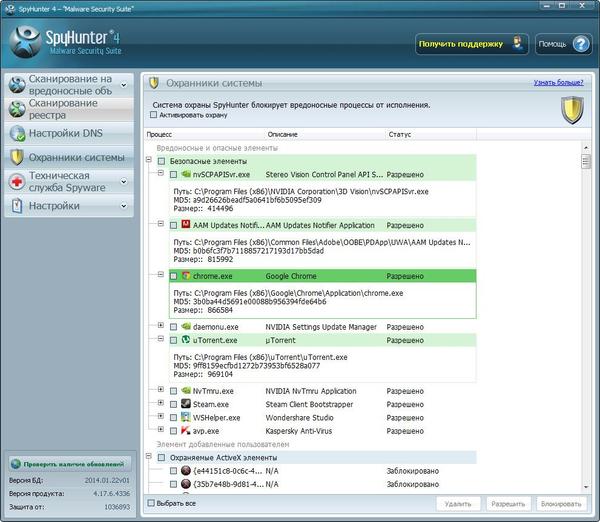Image resolution: width=600 pixels, height=522 pixels.
Task: Check the uTorrent.exe checkbox
Action: 173,340
